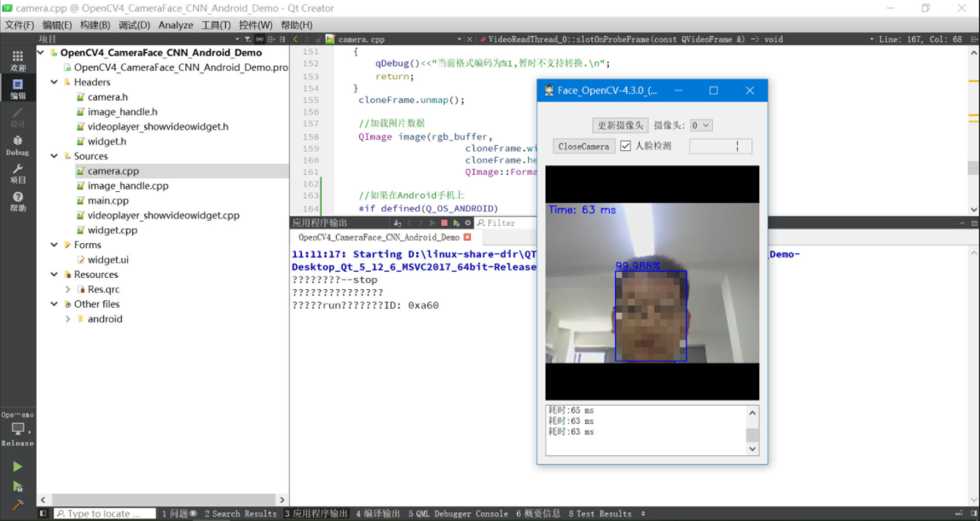Open the 帮助 (Help) mode in sidebar
Screen dimensions: 980x521
point(17,200)
